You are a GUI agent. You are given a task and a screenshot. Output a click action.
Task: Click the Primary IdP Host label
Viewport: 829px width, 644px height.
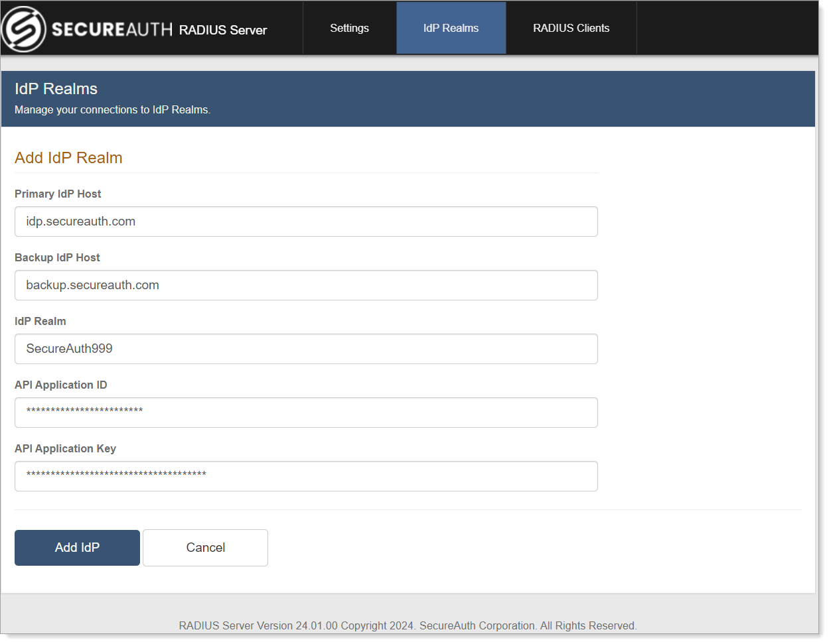[x=58, y=194]
